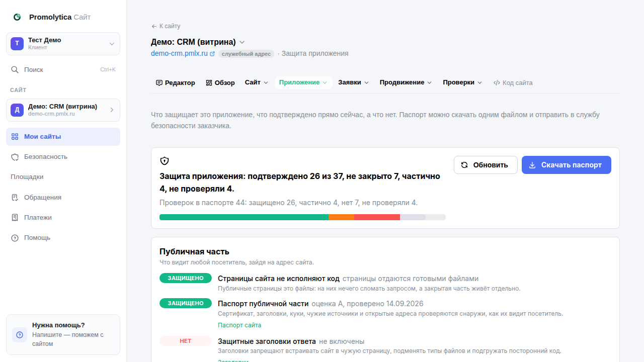Open the Редактор tab
The width and height of the screenshot is (644, 362).
175,83
